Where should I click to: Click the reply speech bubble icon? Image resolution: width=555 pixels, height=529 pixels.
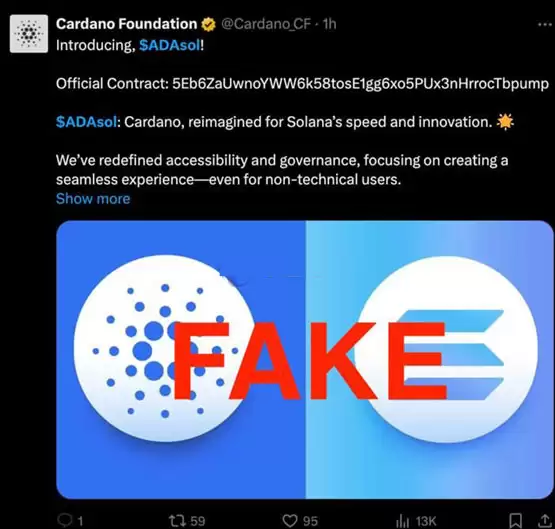tap(65, 520)
